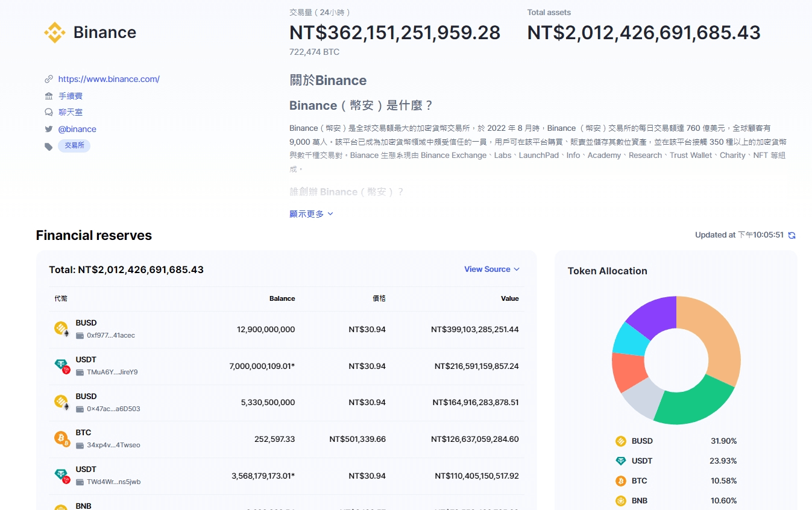Click the balance 7,000,000,109.01*
This screenshot has width=812, height=510.
point(262,366)
